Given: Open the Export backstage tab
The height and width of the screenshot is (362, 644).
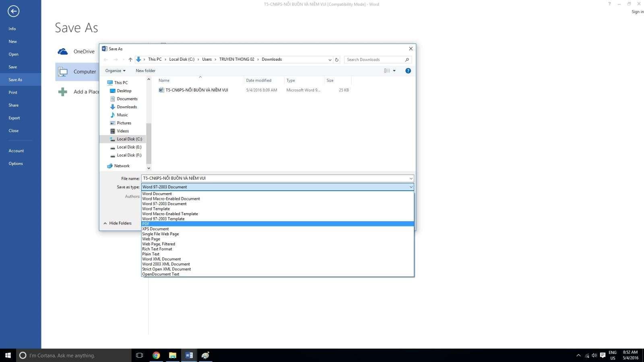Looking at the screenshot, I should 14,118.
